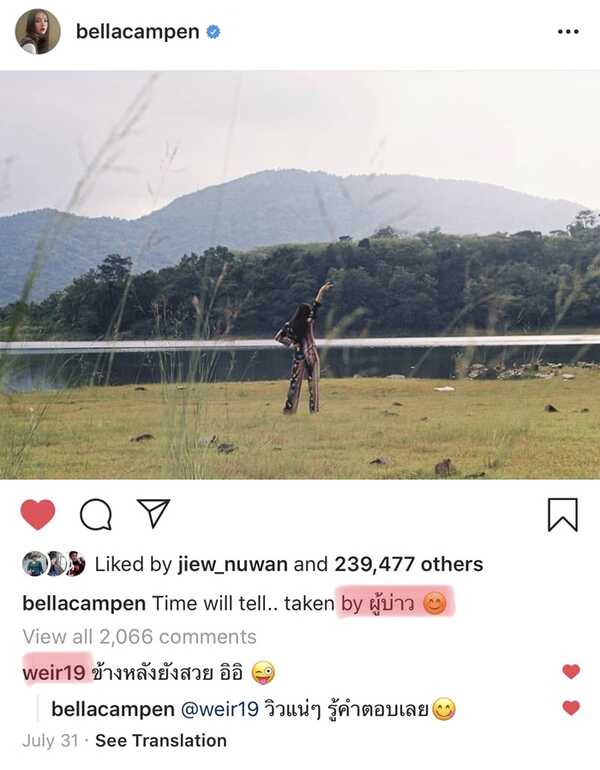Open the three-dot post options menu
This screenshot has width=600, height=770.
pos(568,31)
